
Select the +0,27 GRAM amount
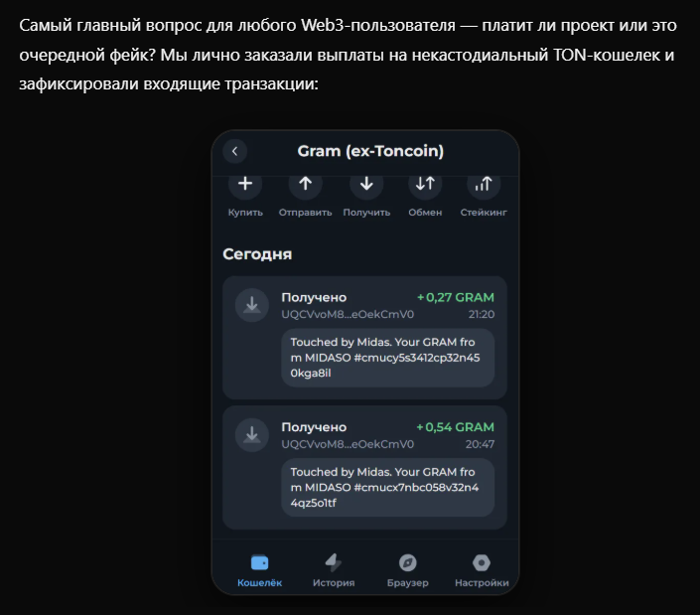[456, 297]
